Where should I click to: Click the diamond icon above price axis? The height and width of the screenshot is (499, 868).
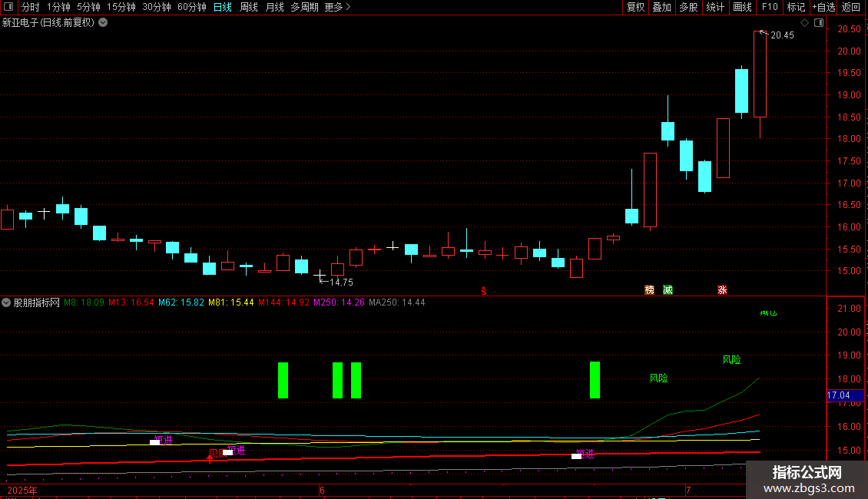(805, 23)
